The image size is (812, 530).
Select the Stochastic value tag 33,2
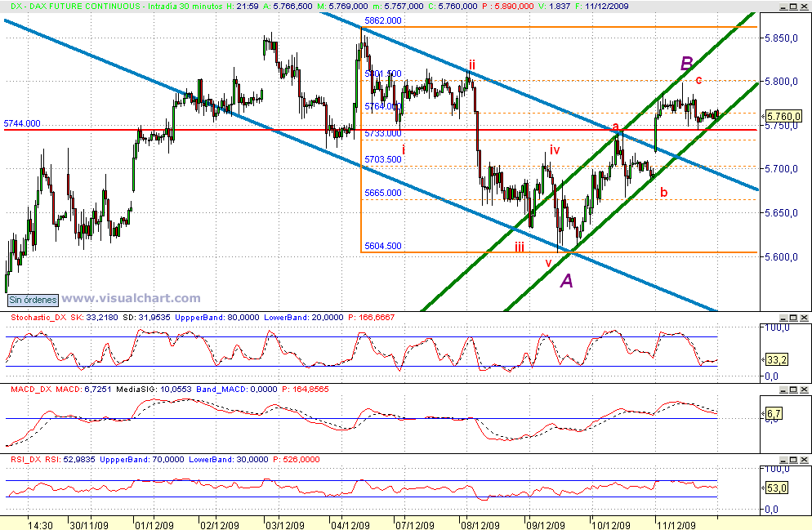pyautogui.click(x=777, y=359)
